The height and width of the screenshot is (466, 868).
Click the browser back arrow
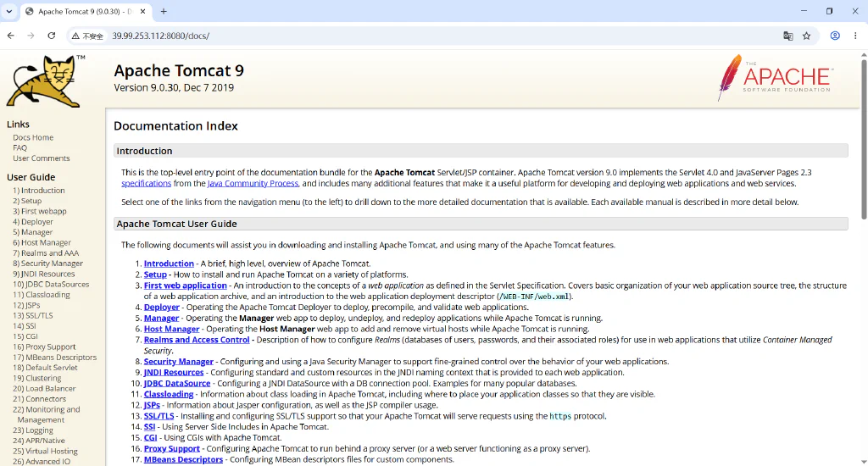pos(10,36)
